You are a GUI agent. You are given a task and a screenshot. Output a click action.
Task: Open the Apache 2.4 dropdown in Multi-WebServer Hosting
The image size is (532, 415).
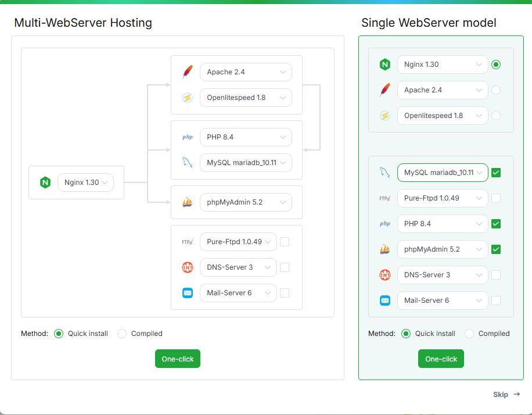[246, 72]
